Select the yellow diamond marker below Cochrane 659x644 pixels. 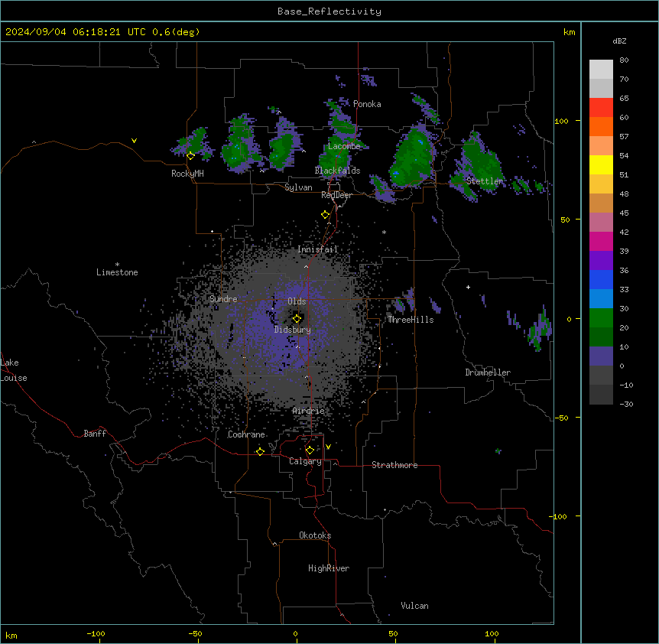(x=260, y=451)
